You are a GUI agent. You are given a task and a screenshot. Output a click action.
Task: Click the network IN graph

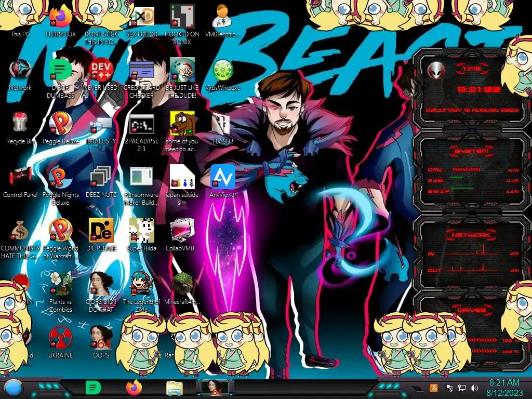472,250
